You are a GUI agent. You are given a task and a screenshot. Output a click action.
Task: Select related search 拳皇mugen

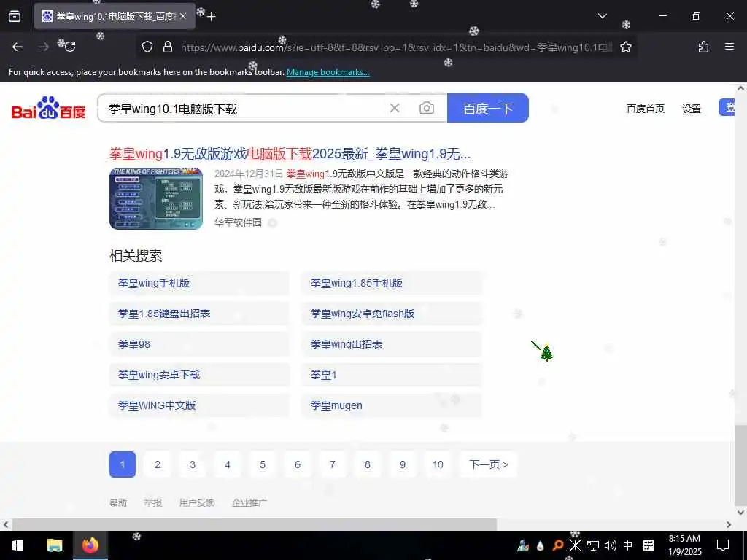click(x=392, y=405)
